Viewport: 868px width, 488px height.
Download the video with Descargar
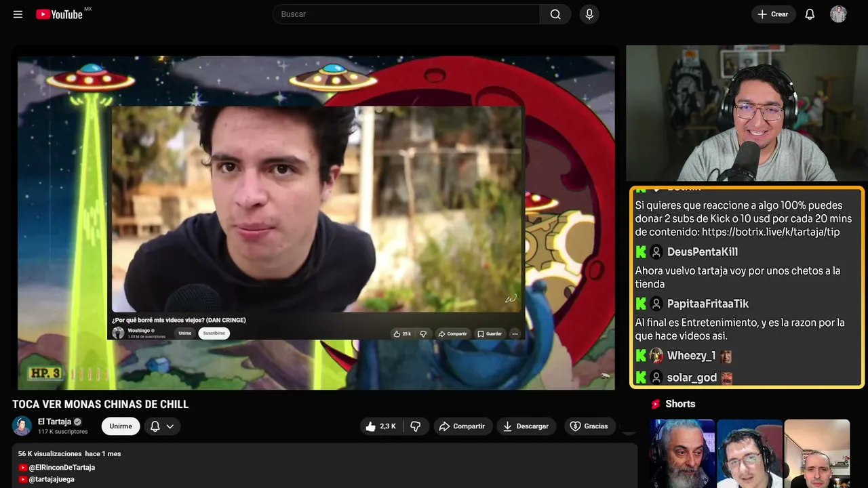[x=526, y=426]
